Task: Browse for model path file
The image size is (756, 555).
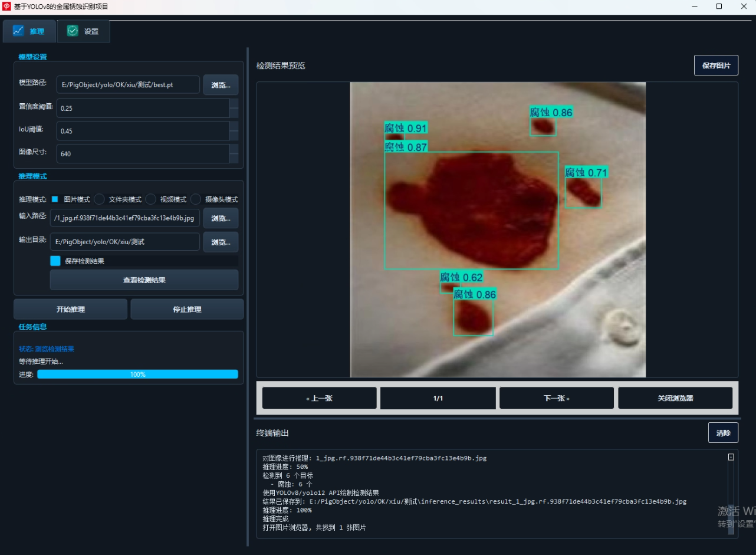Action: 221,85
